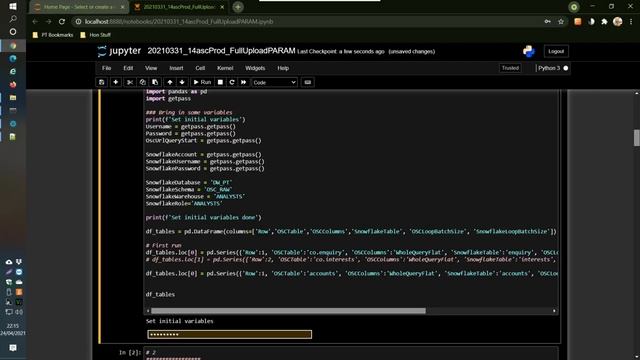Open the Insert menu

click(x=176, y=68)
